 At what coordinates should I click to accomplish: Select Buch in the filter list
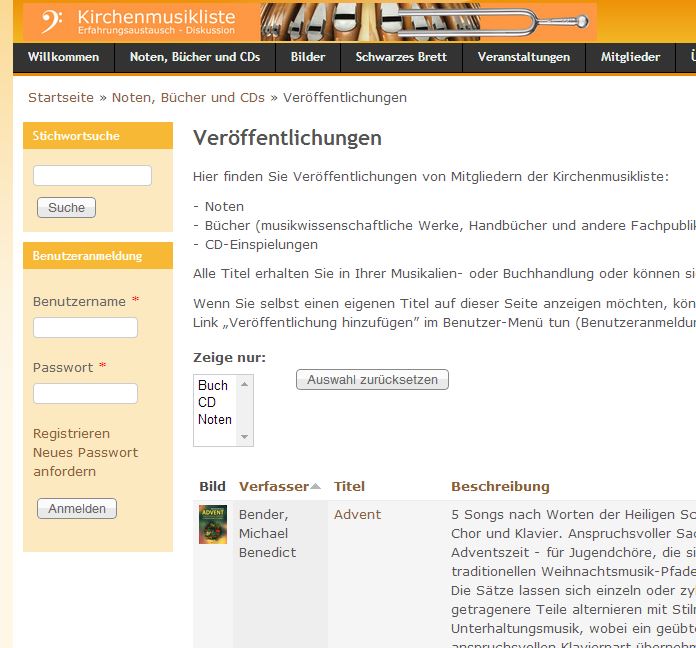click(213, 385)
